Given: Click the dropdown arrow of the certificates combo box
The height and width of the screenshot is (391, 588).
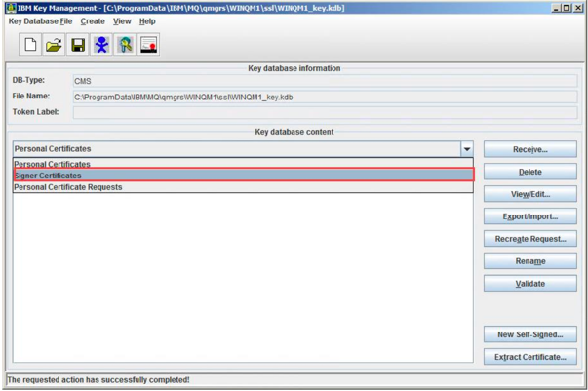Looking at the screenshot, I should 467,149.
